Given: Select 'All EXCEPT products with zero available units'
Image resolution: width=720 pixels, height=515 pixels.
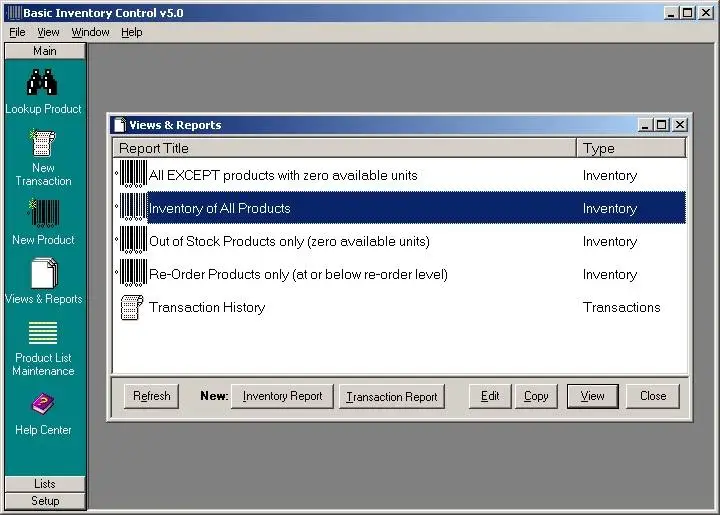Looking at the screenshot, I should tap(400, 175).
